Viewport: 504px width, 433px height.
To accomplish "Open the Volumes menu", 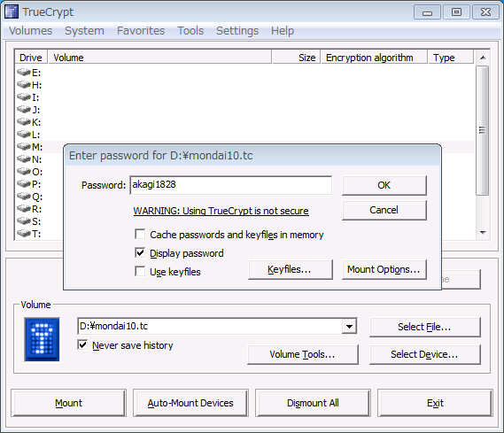I will pyautogui.click(x=30, y=31).
